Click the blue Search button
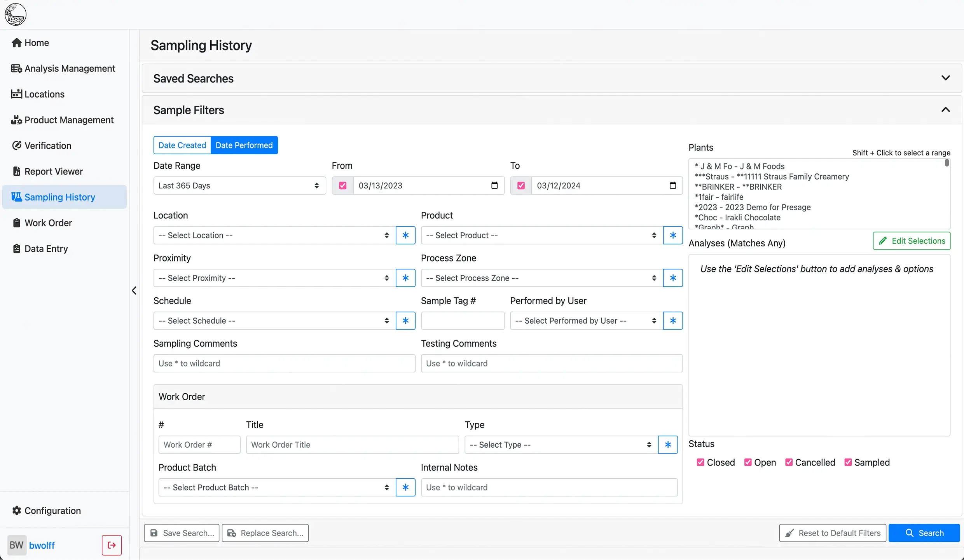The height and width of the screenshot is (560, 964). pos(924,533)
